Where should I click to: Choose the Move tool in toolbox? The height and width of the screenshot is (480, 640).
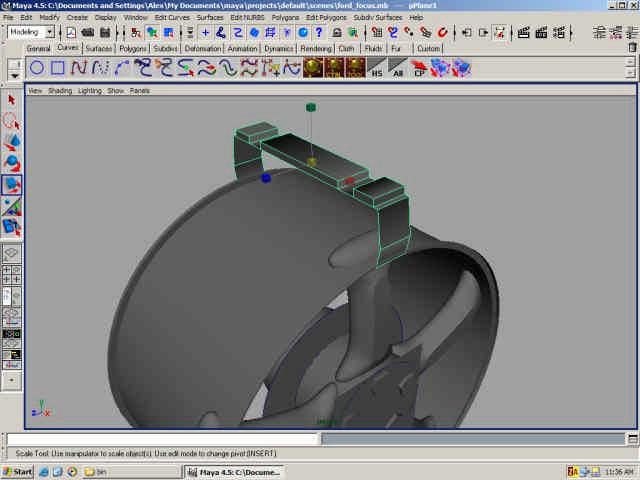click(x=12, y=143)
